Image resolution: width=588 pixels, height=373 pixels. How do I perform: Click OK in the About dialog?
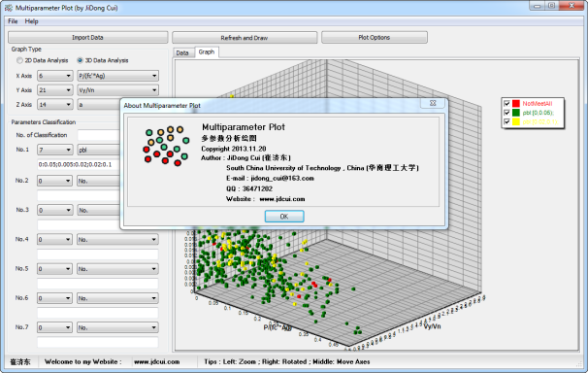[x=284, y=217]
